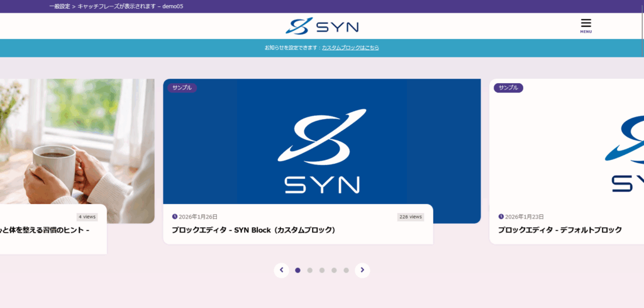The height and width of the screenshot is (308, 644).
Task: Advance carousel with right arrow button
Action: click(362, 270)
